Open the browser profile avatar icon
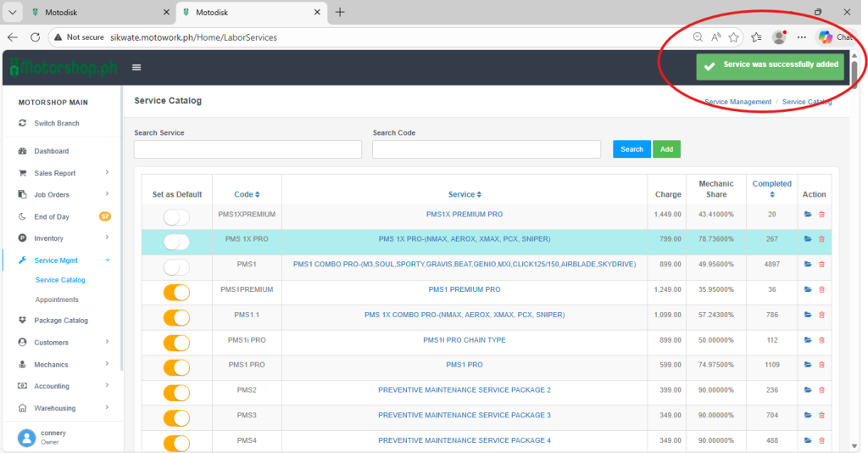 (779, 37)
